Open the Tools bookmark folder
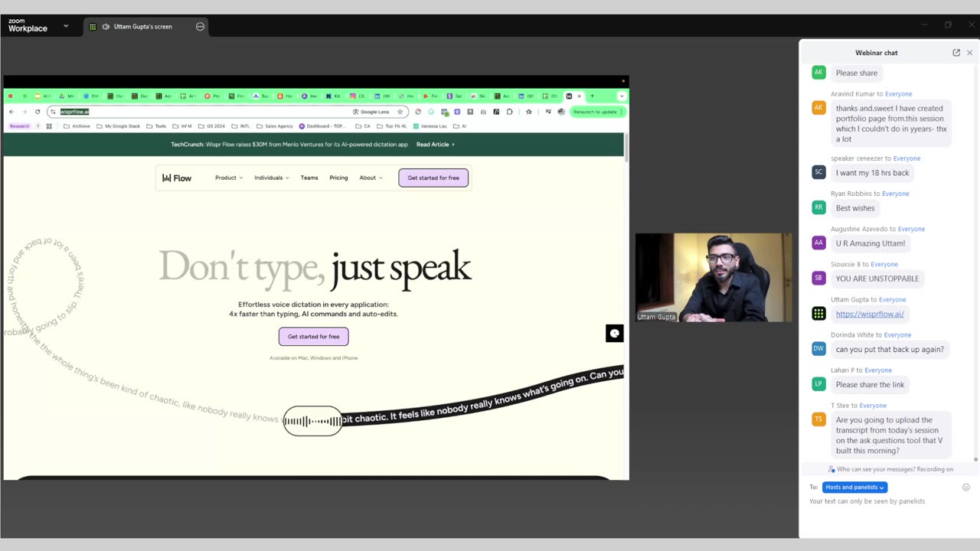The height and width of the screenshot is (551, 980). [156, 126]
